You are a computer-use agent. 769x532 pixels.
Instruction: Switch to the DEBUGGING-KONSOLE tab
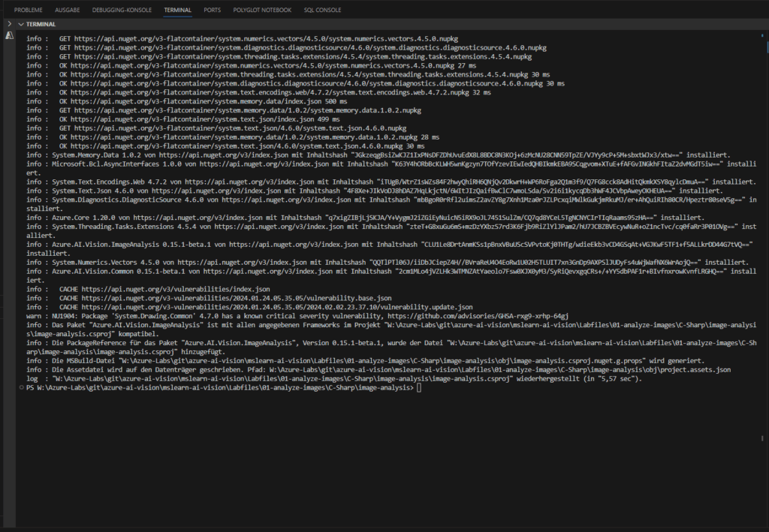pyautogui.click(x=122, y=10)
